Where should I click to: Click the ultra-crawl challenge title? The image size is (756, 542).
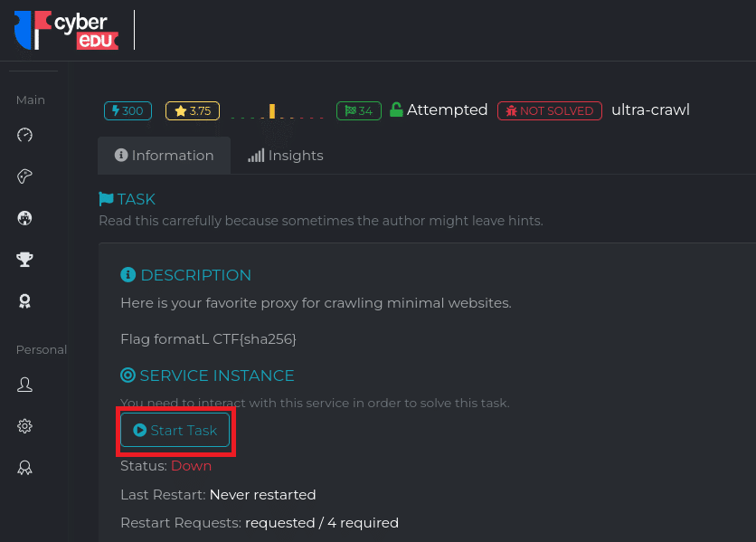[650, 109]
